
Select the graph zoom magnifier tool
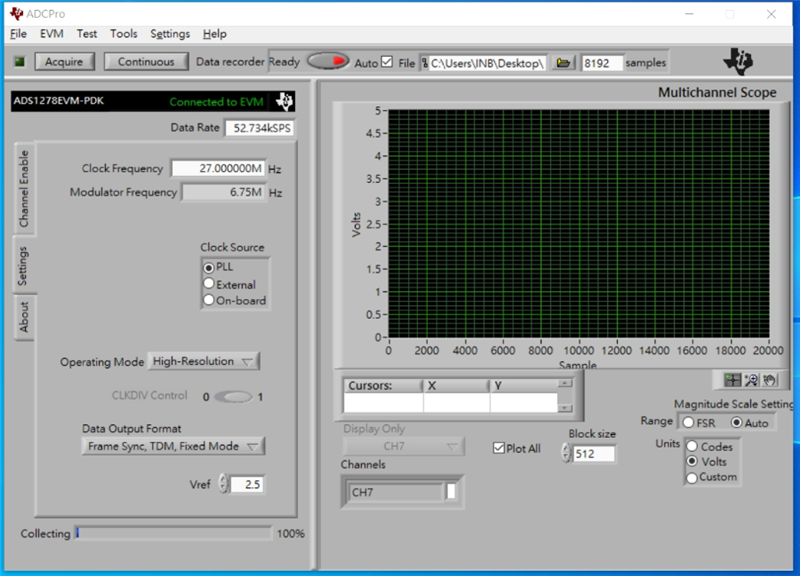pyautogui.click(x=751, y=380)
